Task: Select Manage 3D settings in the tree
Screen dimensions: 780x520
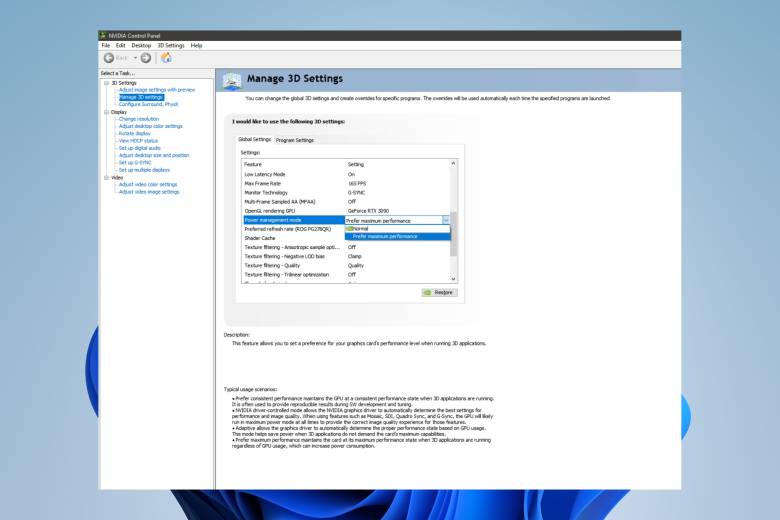Action: 141,98
